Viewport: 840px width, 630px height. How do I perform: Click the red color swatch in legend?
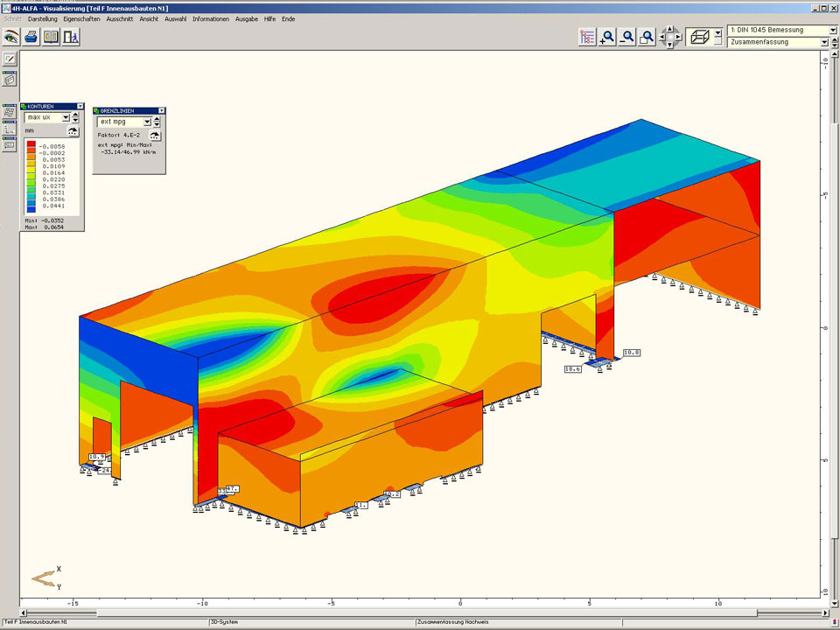point(31,143)
